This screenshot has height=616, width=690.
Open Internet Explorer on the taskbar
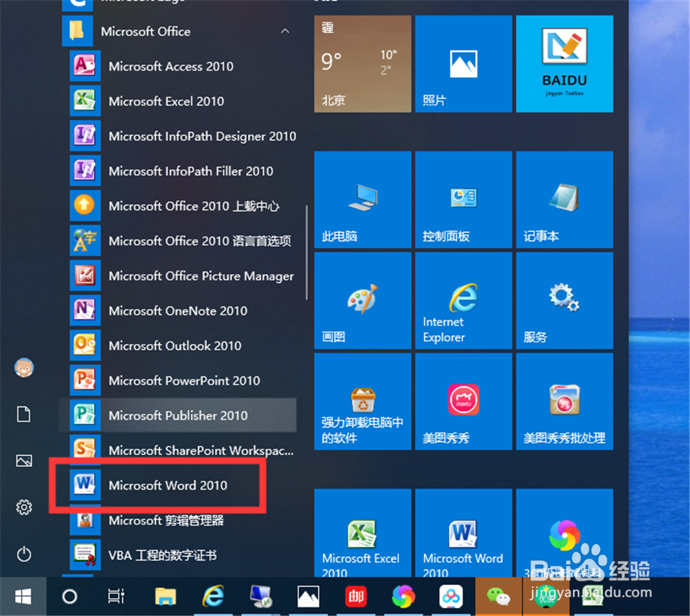pos(213,597)
